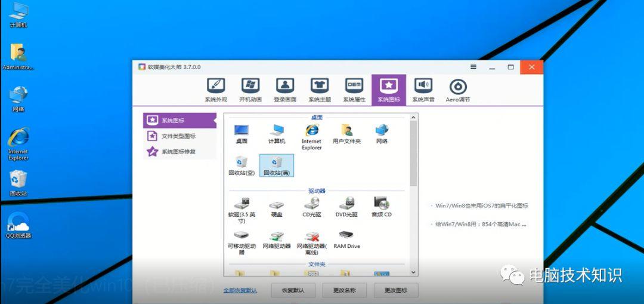Switch to 登录画面 tab

tap(285, 90)
